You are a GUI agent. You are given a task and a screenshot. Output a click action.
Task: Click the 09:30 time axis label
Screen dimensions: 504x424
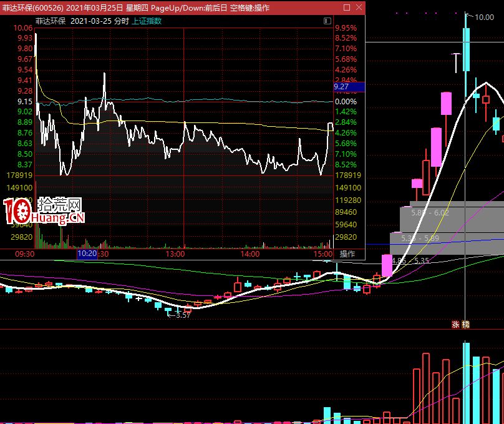tap(25, 254)
